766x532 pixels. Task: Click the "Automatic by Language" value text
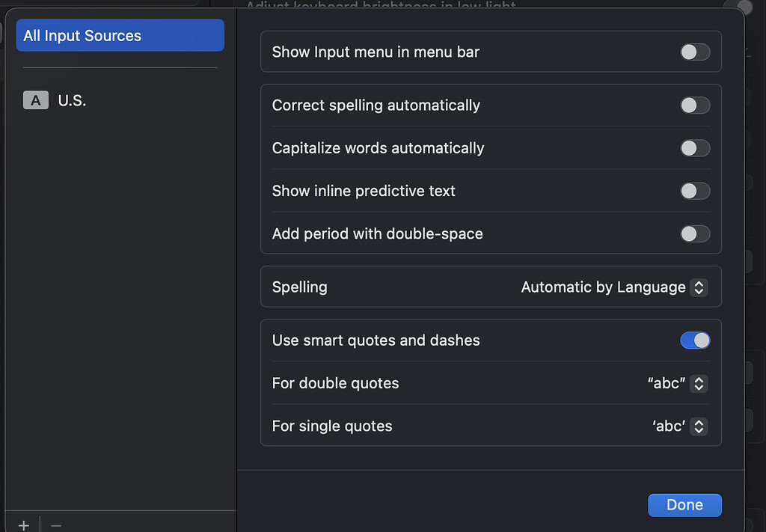tap(604, 287)
